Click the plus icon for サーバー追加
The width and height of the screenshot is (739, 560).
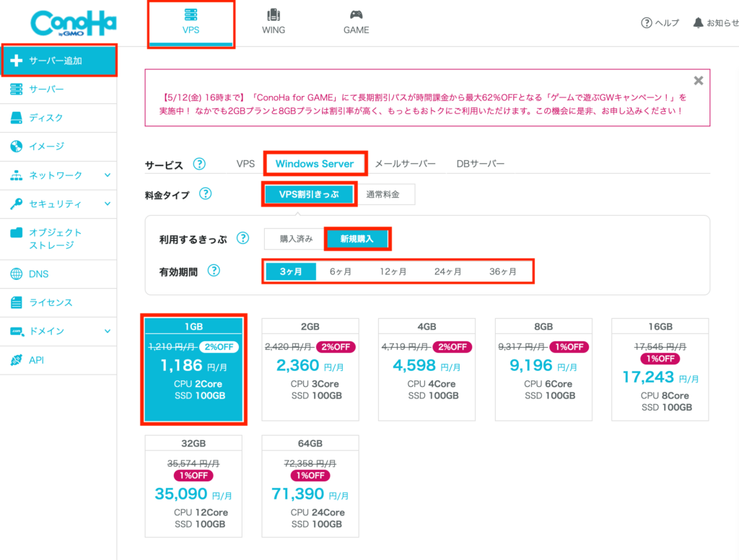pos(17,61)
